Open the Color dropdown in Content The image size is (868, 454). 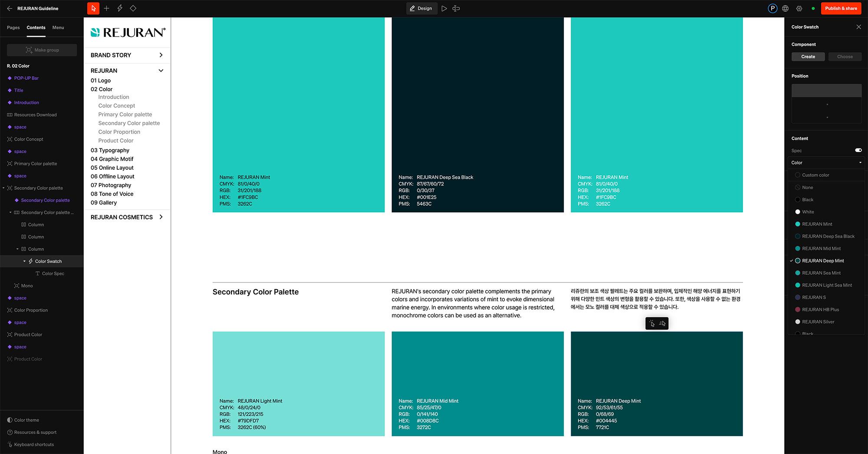pos(826,163)
